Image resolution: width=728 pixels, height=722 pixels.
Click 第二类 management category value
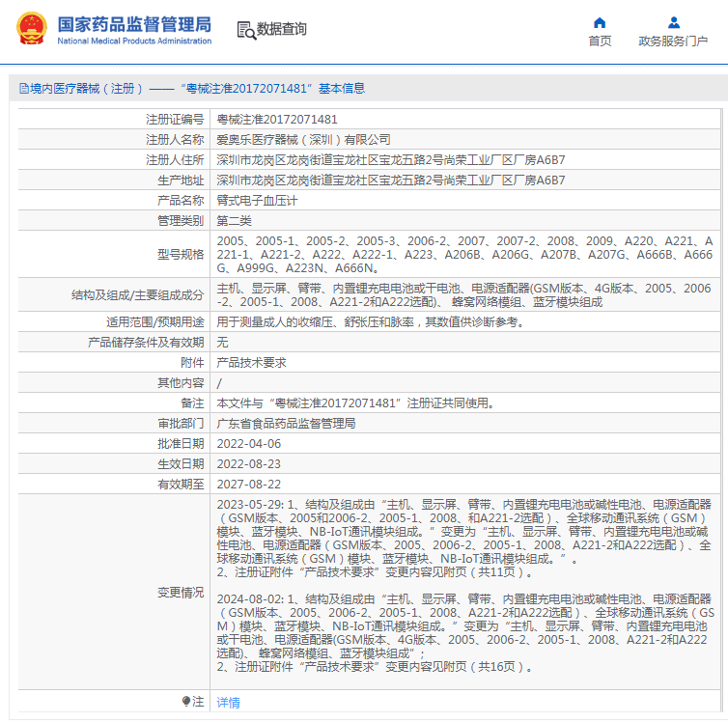[234, 221]
